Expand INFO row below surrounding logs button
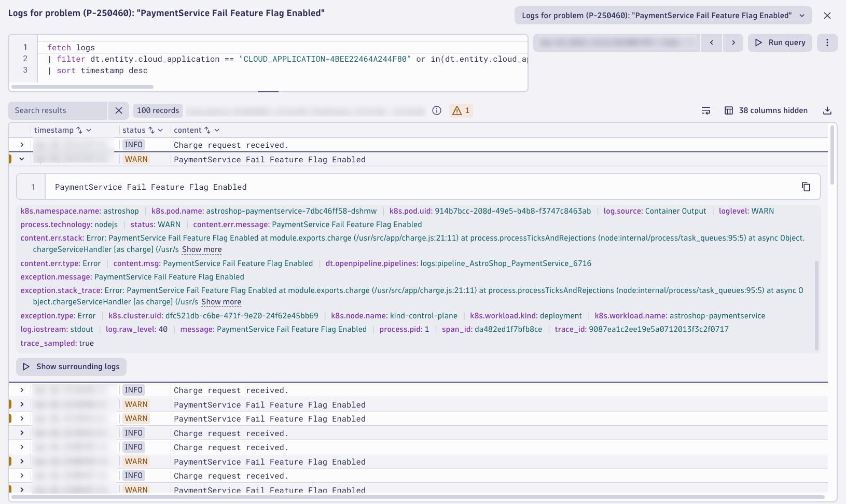 pyautogui.click(x=22, y=390)
